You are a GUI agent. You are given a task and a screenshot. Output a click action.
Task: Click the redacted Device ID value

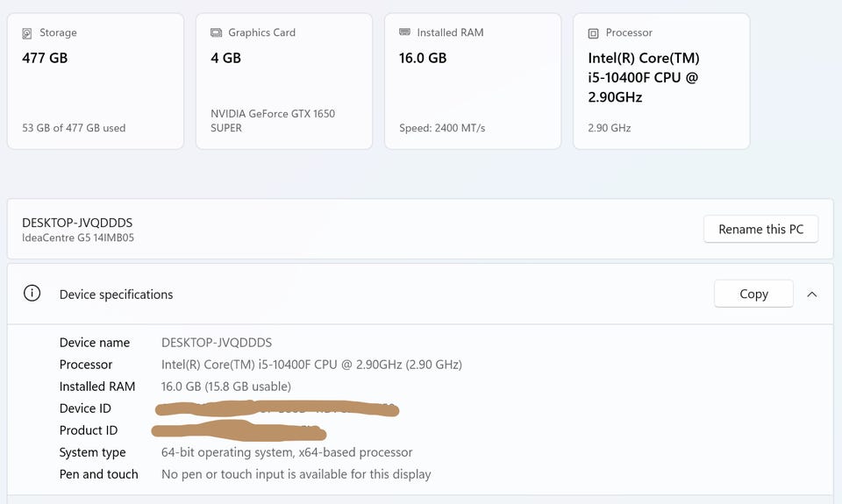(276, 408)
